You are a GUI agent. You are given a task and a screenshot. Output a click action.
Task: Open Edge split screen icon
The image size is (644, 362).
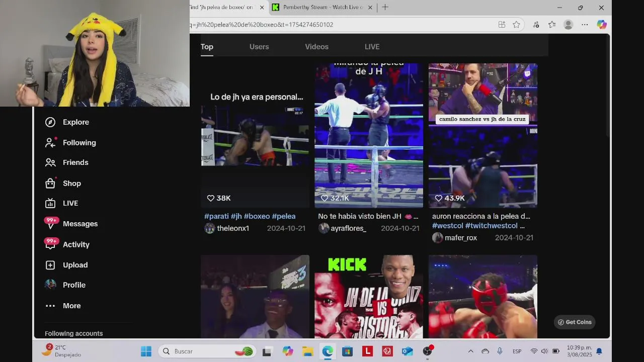coord(502,25)
